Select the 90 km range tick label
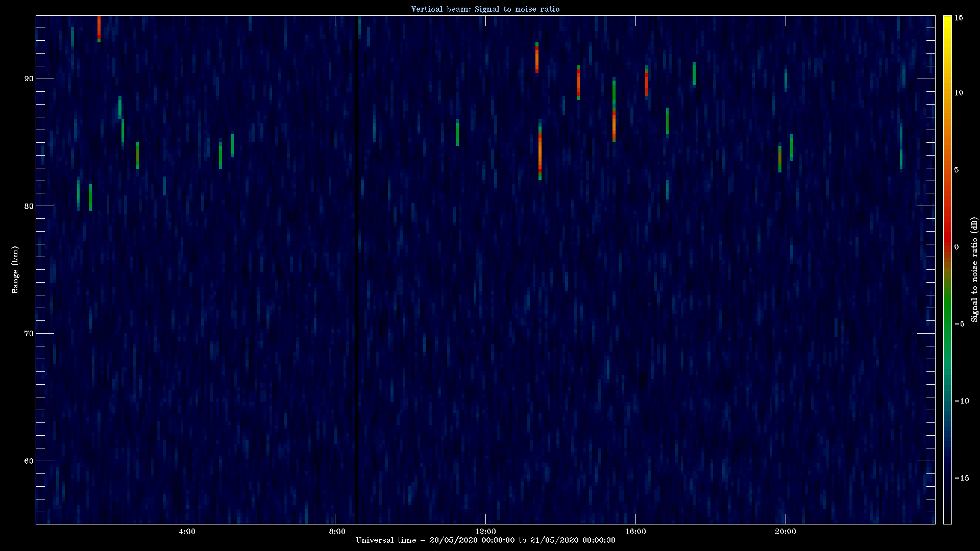 point(29,79)
